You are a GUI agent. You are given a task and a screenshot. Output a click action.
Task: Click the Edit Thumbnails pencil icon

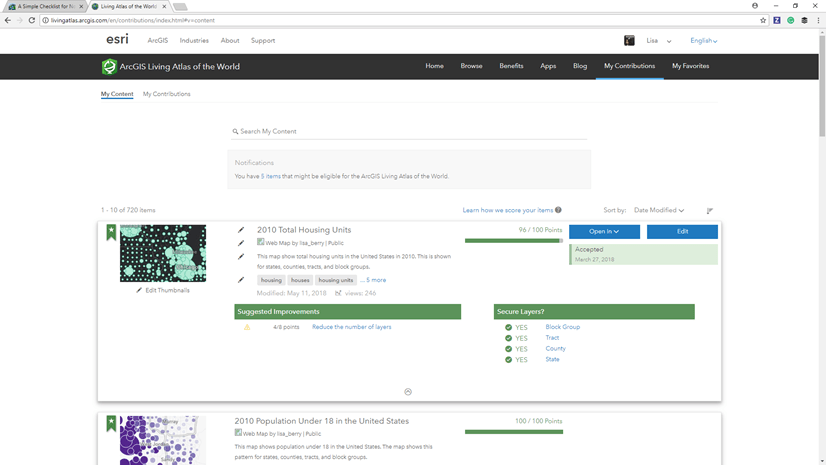[139, 290]
